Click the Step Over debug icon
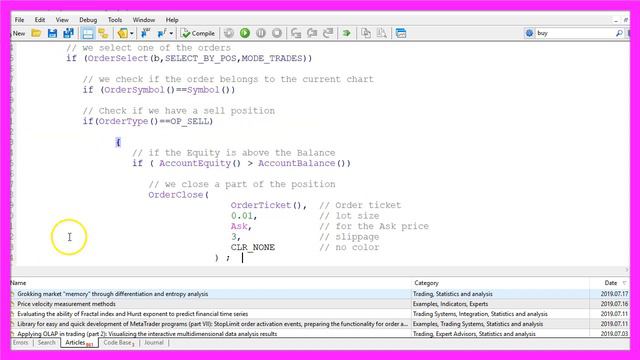640x360 pixels. click(312, 33)
